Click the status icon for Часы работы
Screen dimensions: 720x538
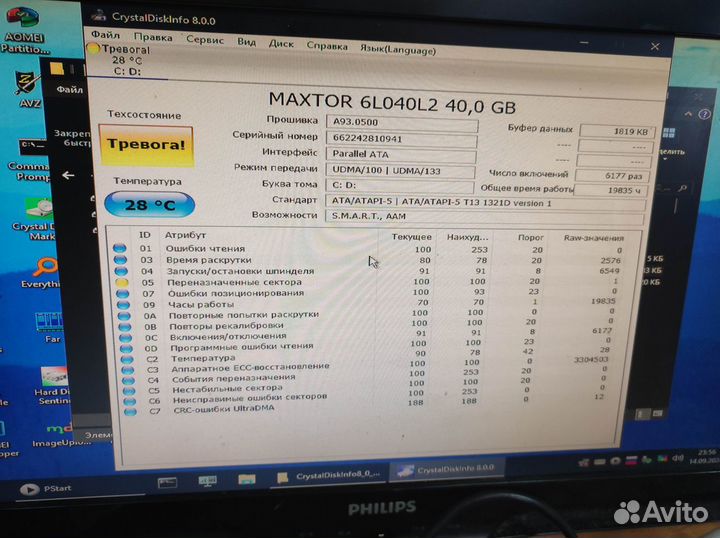(x=124, y=304)
